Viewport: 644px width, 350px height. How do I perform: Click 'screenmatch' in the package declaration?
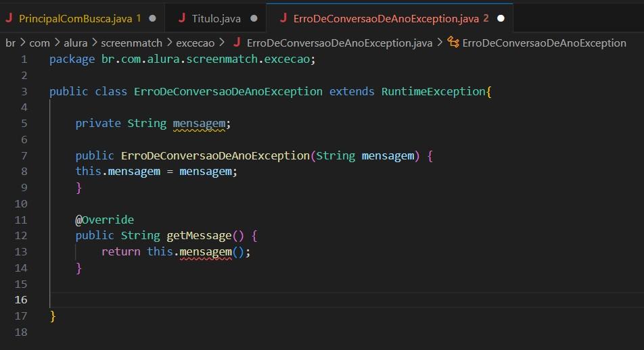[222, 59]
